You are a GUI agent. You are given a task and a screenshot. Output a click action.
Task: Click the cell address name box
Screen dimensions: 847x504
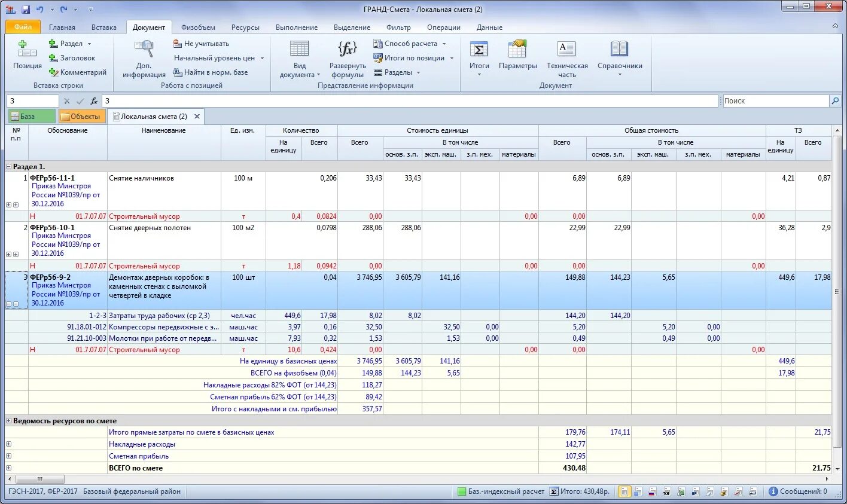click(32, 101)
